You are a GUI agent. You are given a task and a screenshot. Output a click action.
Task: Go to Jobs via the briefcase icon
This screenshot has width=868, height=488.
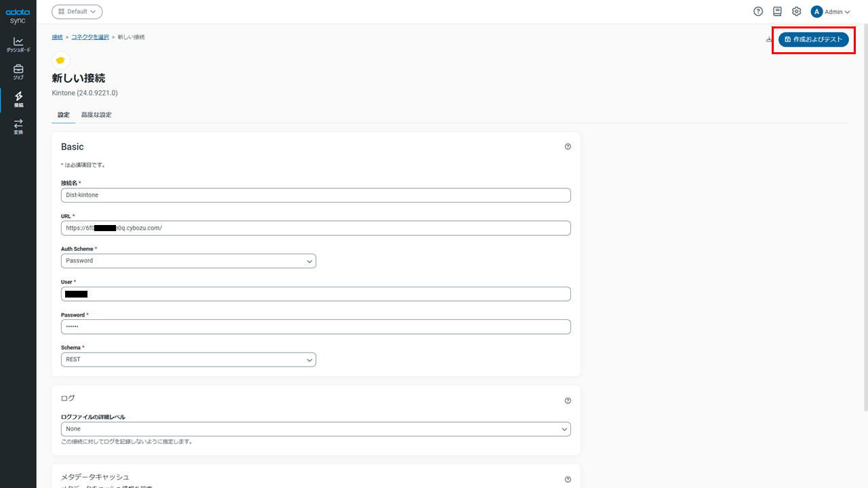[x=18, y=72]
